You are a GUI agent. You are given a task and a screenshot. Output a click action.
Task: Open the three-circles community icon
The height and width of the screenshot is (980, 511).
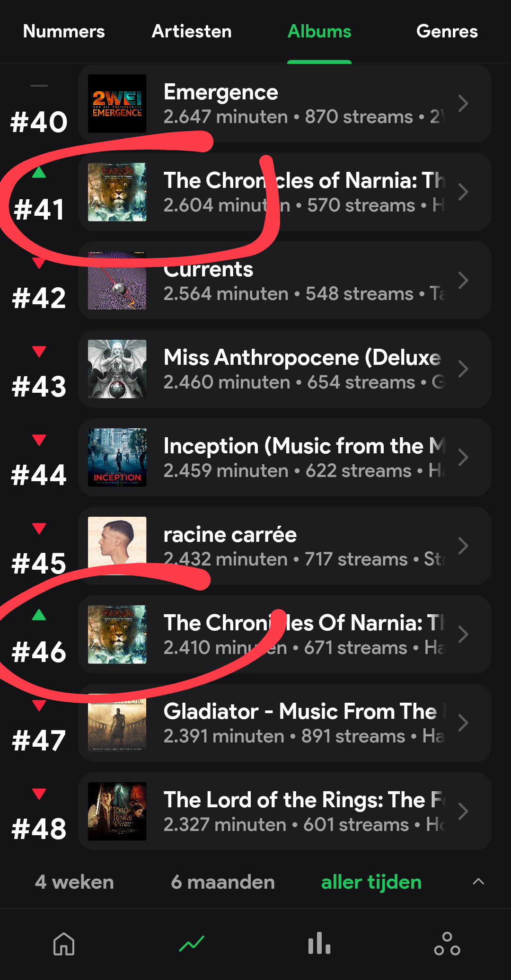(x=447, y=944)
